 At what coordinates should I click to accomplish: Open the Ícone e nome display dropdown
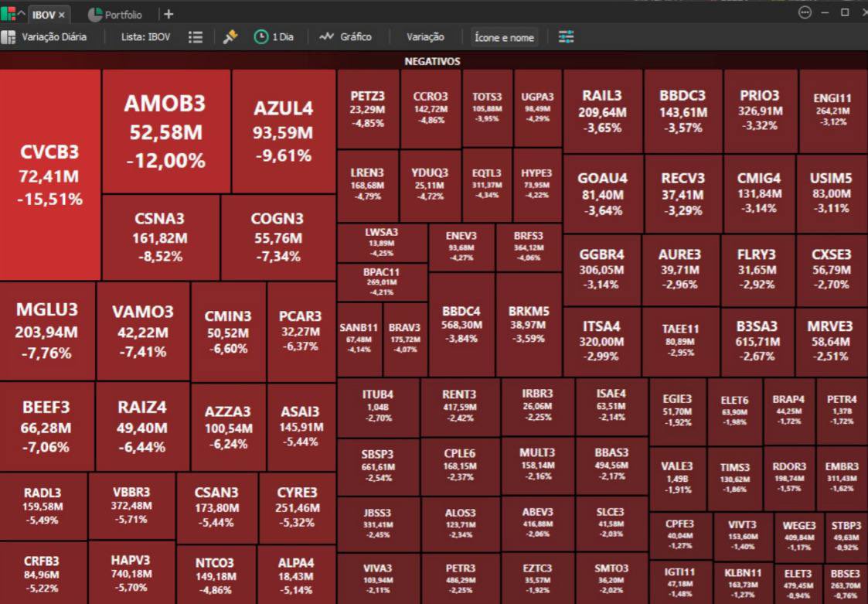tap(504, 38)
